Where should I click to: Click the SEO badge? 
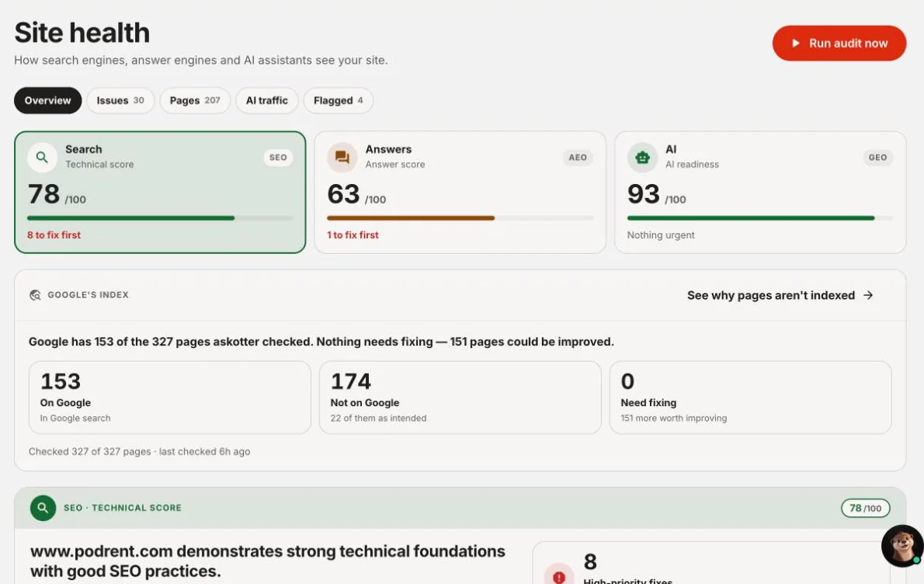pyautogui.click(x=278, y=158)
